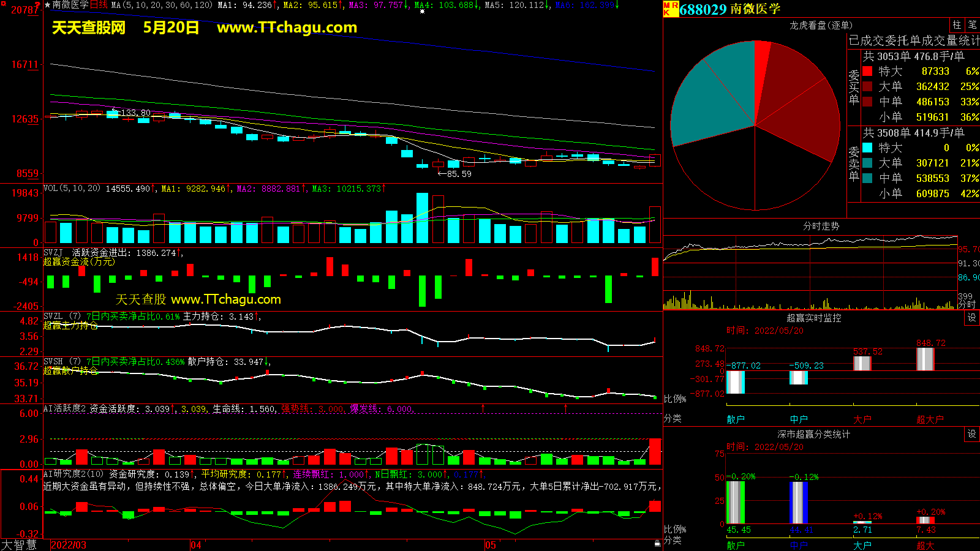980x551 pixels.
Task: Click the star icon before 南微医学 title
Action: 47,5
